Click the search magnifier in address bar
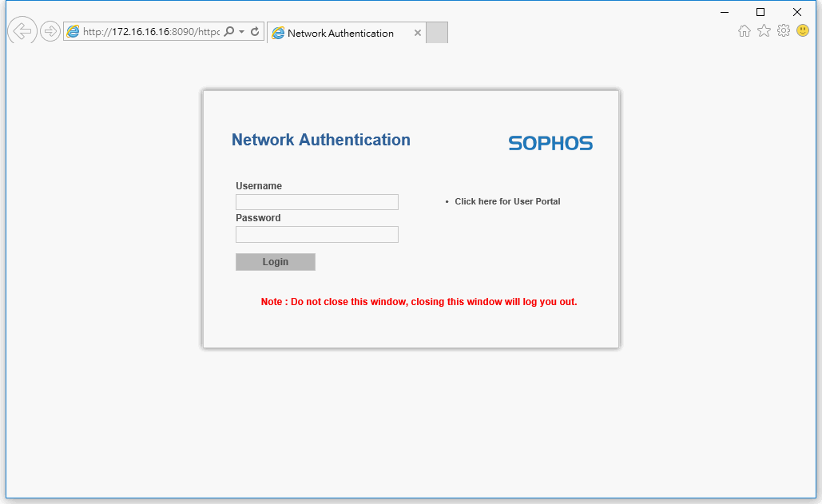Image resolution: width=822 pixels, height=504 pixels. pos(229,31)
